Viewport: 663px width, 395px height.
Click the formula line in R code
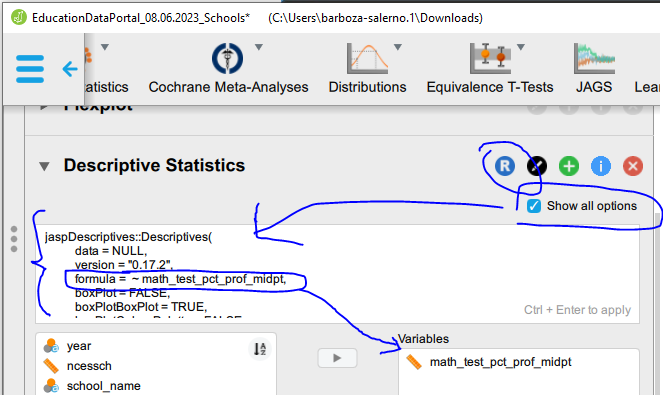point(181,279)
